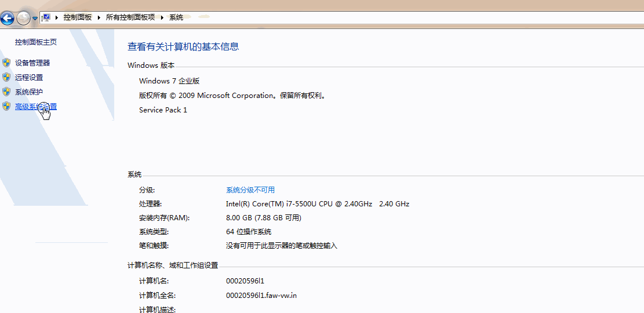Click Windows 版本 section header

pos(151,65)
